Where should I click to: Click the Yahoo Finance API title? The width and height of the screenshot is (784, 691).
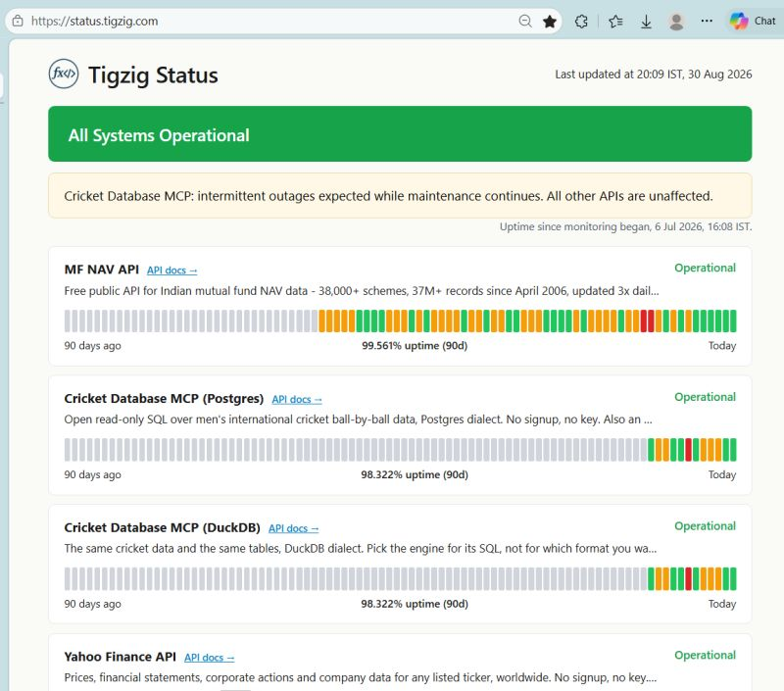pyautogui.click(x=120, y=657)
